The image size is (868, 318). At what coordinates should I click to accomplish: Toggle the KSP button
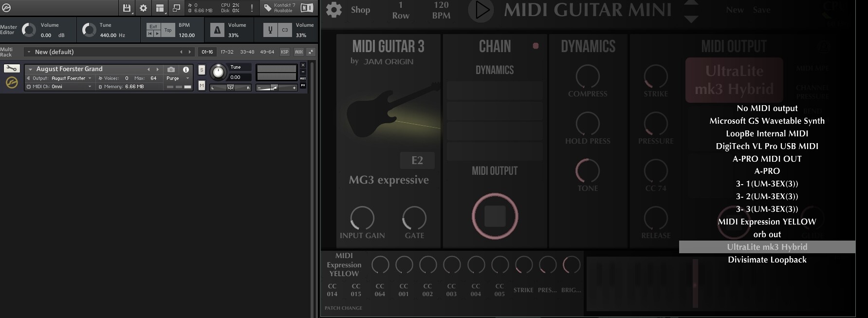click(x=285, y=52)
